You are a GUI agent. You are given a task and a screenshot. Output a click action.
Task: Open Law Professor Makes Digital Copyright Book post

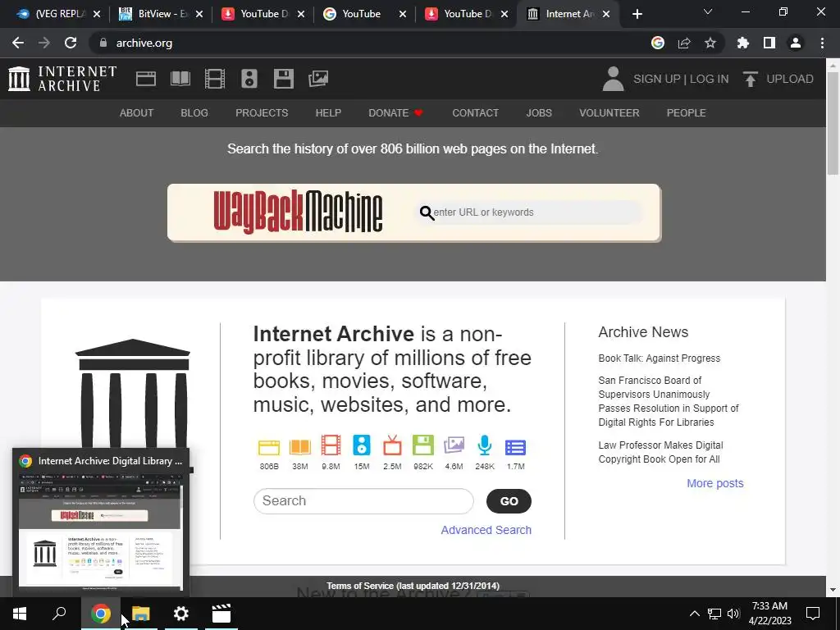click(x=660, y=452)
